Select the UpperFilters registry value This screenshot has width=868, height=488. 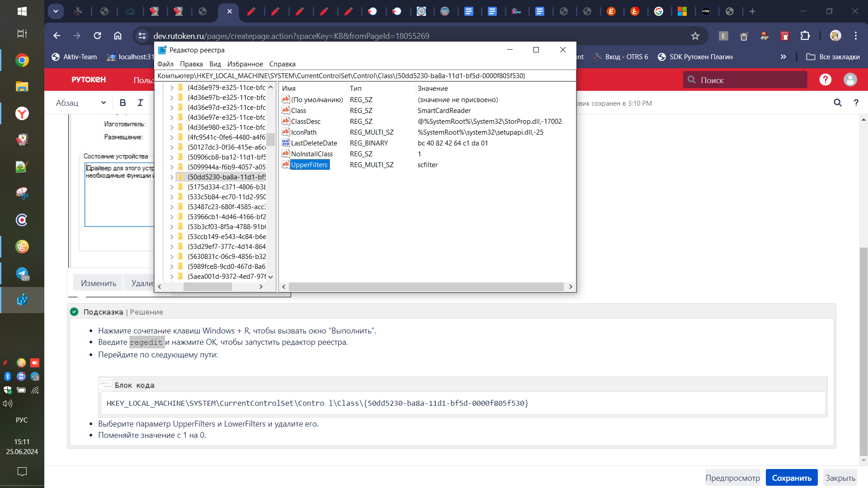coord(309,164)
